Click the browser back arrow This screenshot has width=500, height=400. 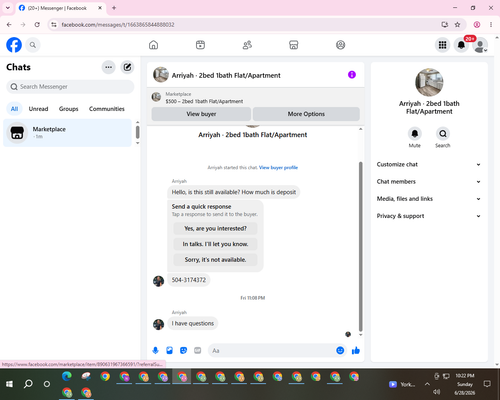[x=9, y=25]
